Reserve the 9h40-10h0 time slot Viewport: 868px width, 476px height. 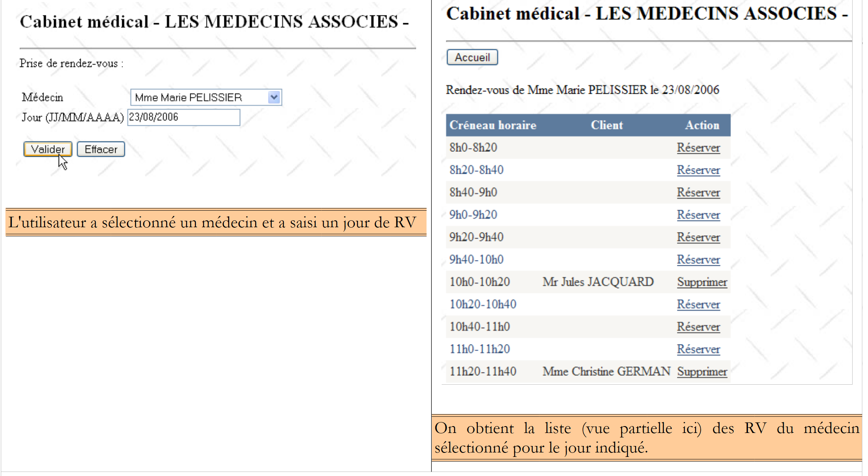(x=698, y=260)
